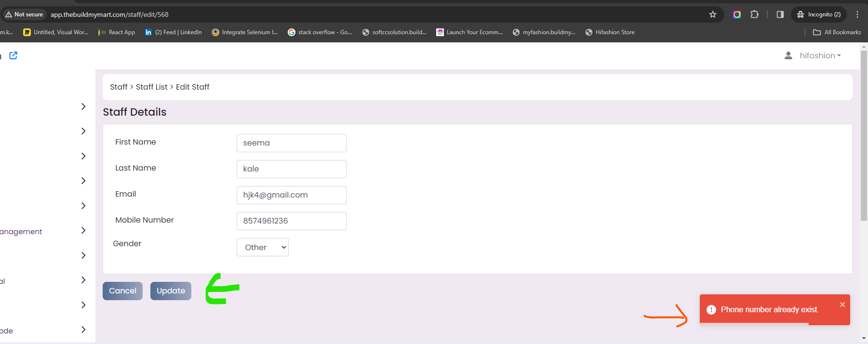The height and width of the screenshot is (344, 868).
Task: Click the vertical page scrollbar
Action: point(864,135)
